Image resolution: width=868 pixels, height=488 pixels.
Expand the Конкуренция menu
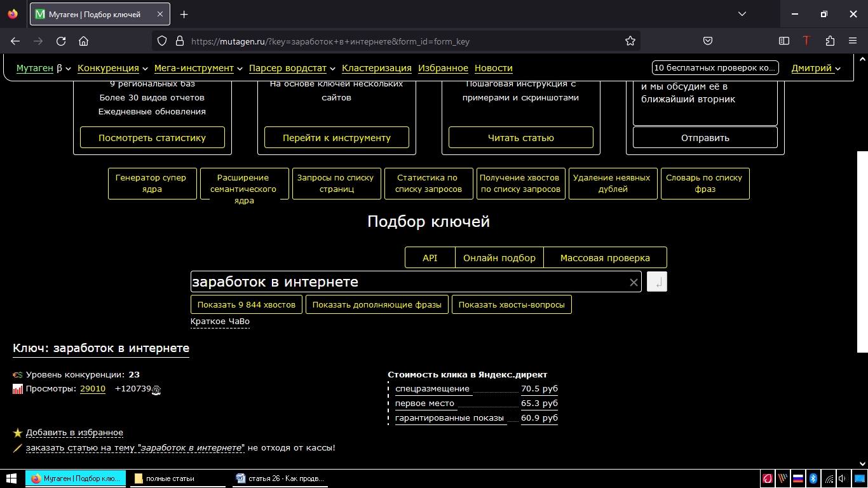(x=112, y=68)
